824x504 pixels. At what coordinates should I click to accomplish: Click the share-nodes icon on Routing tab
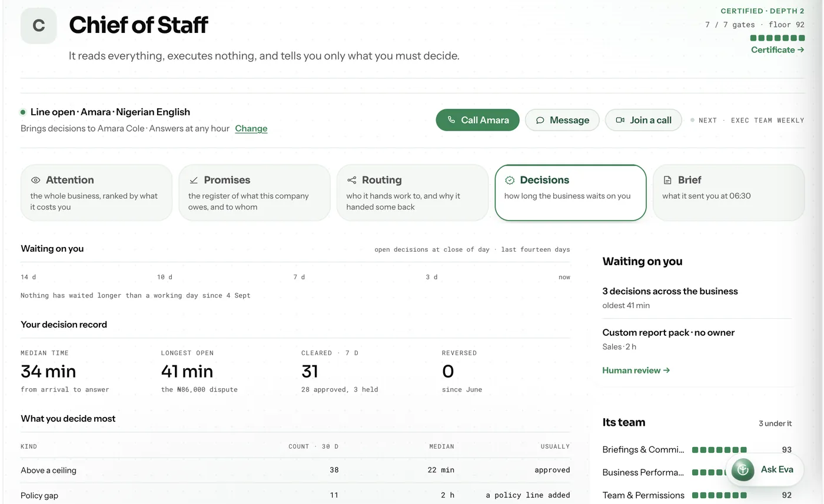(x=351, y=180)
